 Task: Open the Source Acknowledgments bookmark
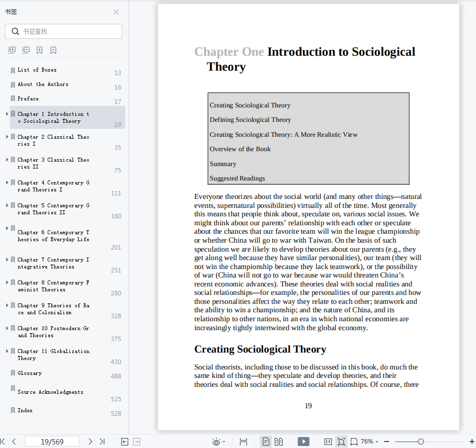tap(50, 392)
